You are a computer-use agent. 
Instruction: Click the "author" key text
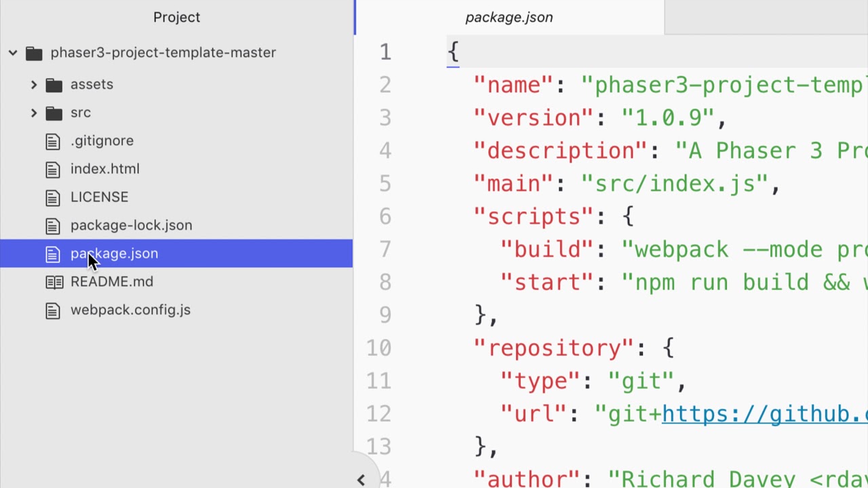521,479
